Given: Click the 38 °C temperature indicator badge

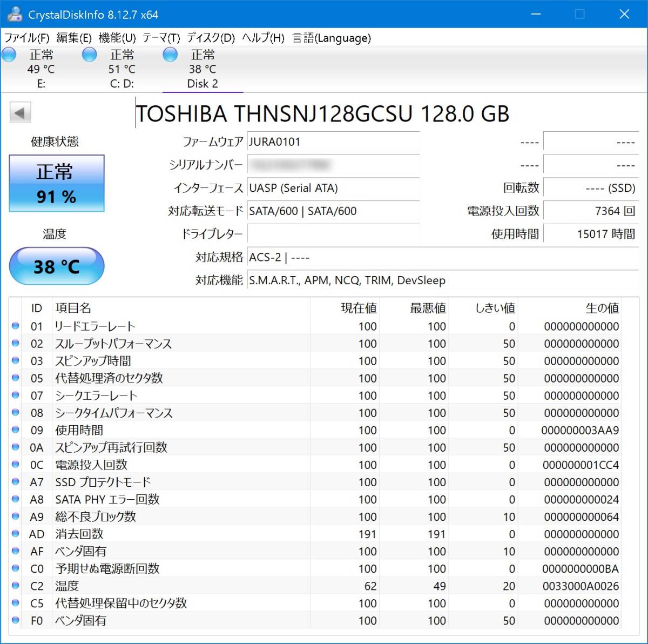Looking at the screenshot, I should pos(56,265).
